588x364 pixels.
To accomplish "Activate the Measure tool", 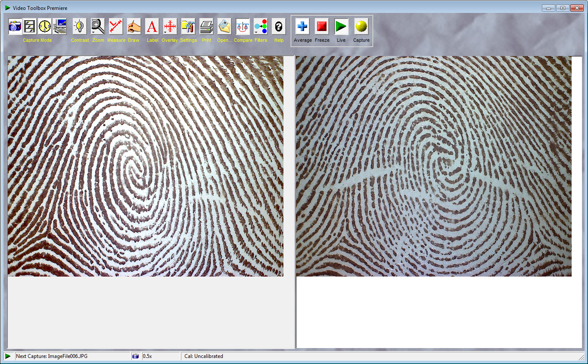I will point(116,27).
